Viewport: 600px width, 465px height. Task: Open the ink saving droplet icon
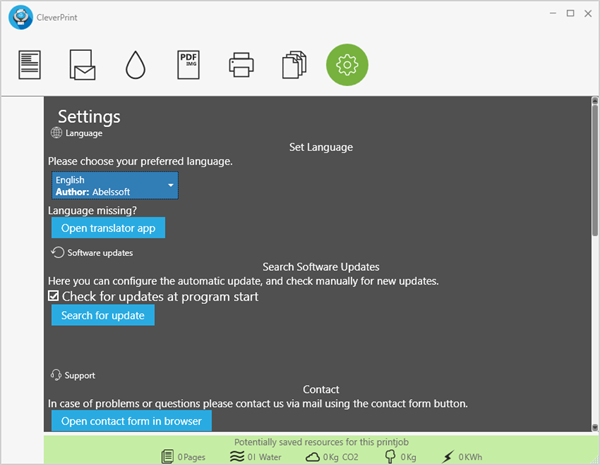135,65
